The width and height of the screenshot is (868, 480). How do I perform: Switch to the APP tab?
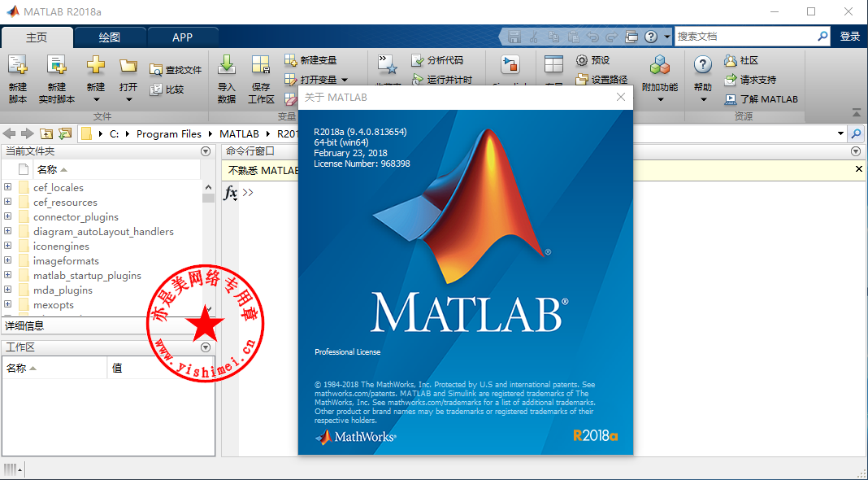point(183,37)
